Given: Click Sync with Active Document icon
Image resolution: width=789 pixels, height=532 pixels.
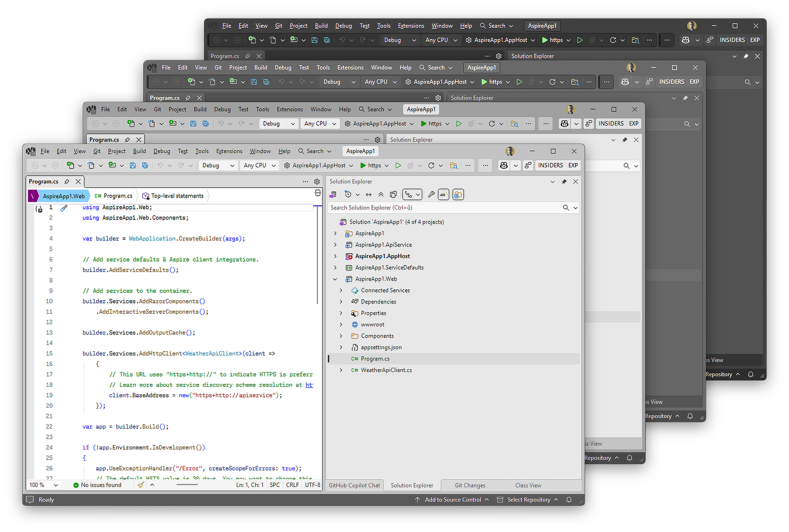Looking at the screenshot, I should tap(369, 195).
